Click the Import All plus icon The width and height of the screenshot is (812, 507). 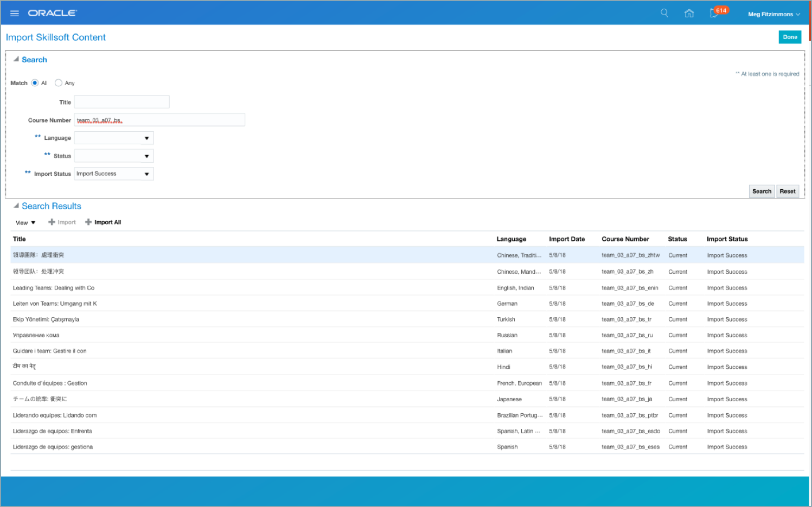88,222
